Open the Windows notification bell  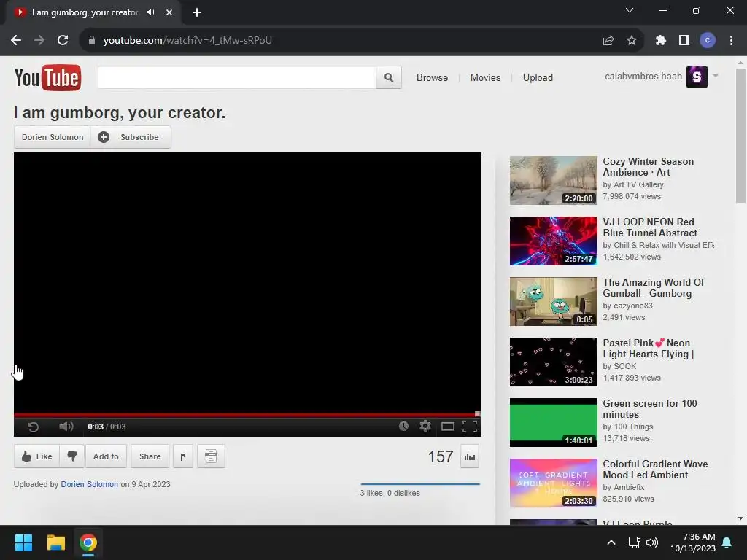[x=727, y=542]
